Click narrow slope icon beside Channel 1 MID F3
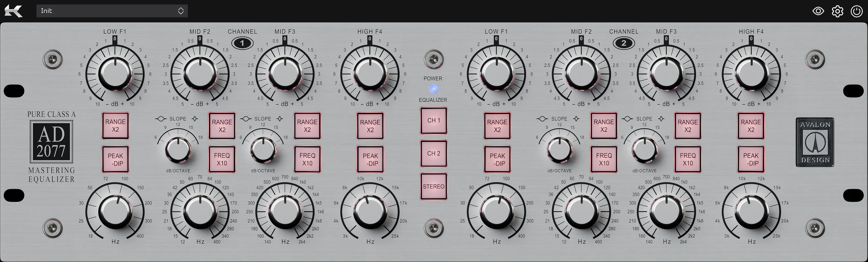Viewport: 868px width, 262px height. 280,119
